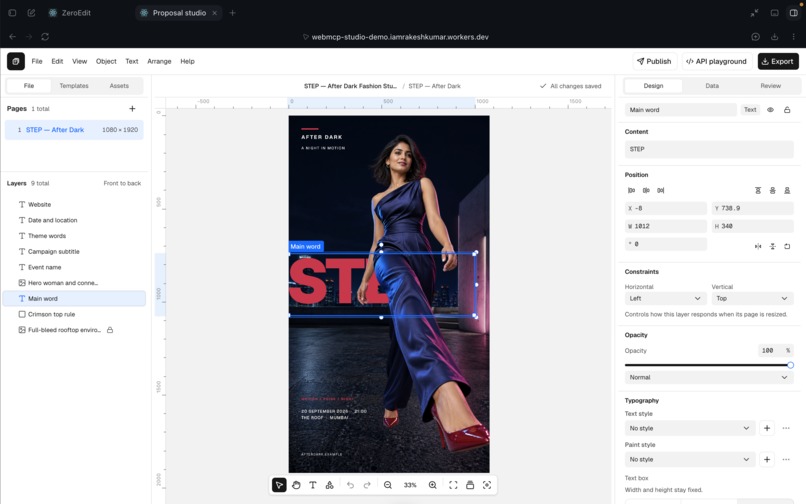Viewport: 806px width, 504px height.
Task: Click the Publish button
Action: coord(654,61)
